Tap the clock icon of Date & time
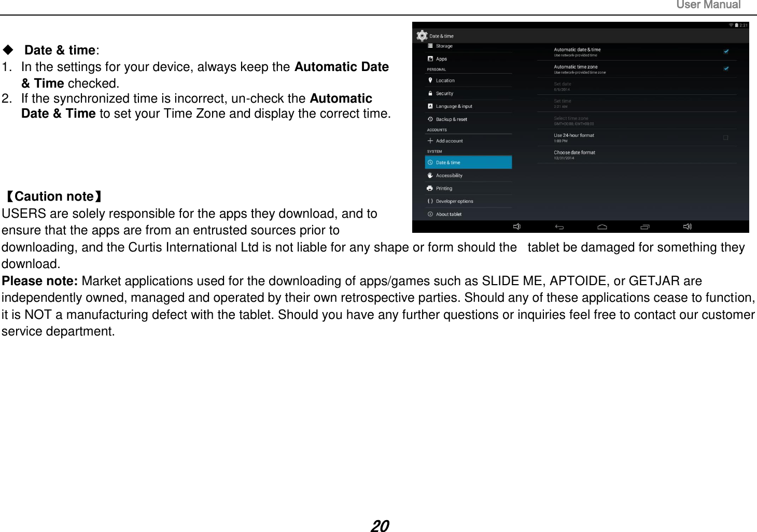Screen dimensions: 757x532 pyautogui.click(x=430, y=163)
